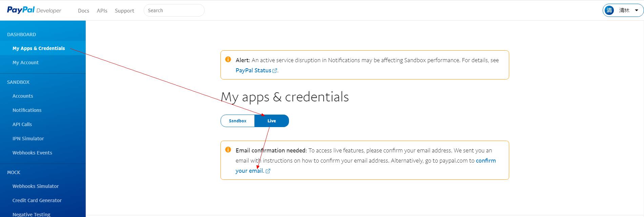Click external link icon after confirm your email
This screenshot has height=217, width=644.
click(268, 171)
